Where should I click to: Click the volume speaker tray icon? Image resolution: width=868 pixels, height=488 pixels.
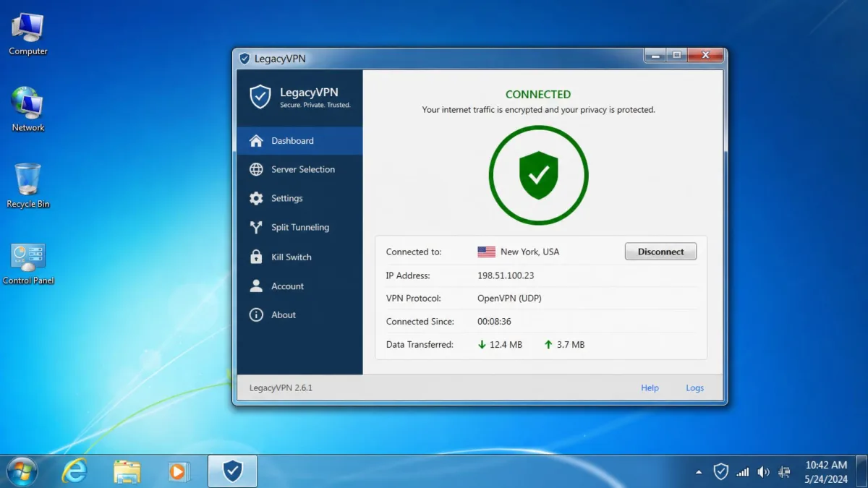(x=763, y=472)
